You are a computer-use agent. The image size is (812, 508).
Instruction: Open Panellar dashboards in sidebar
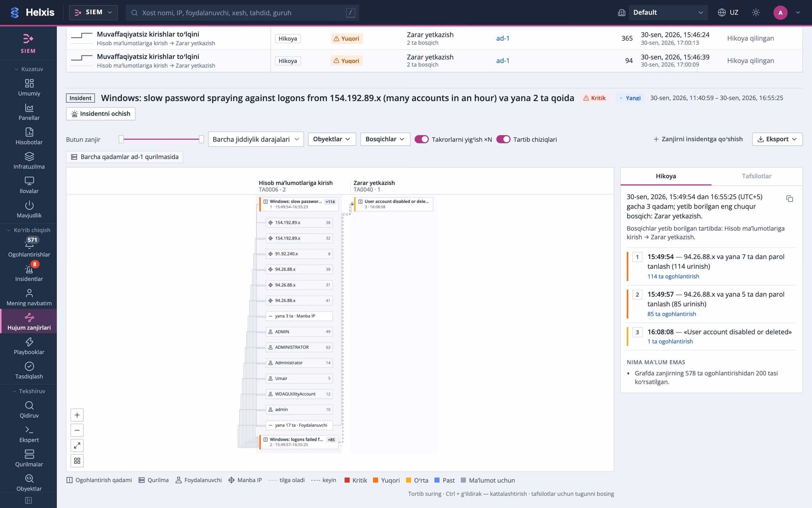(x=29, y=112)
